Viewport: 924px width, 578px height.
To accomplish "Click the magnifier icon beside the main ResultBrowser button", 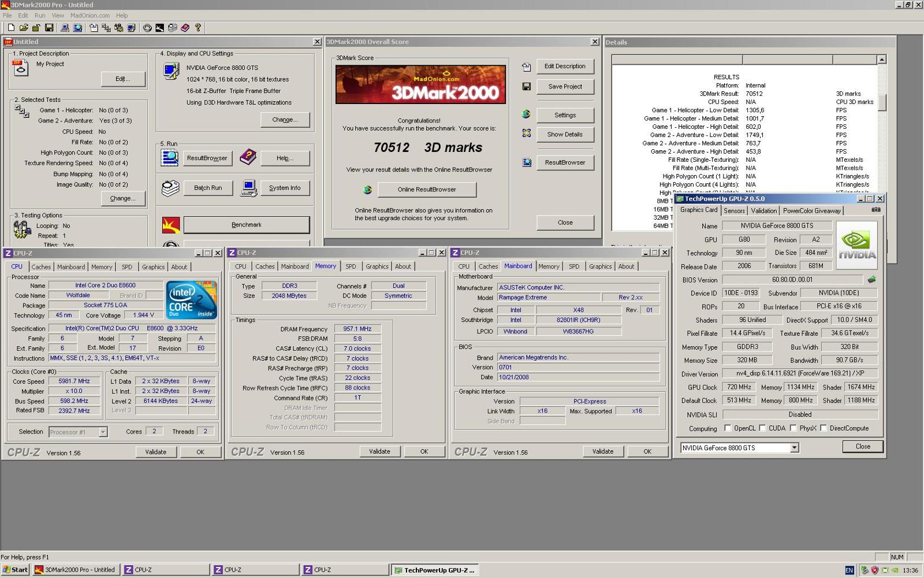I will coord(170,157).
